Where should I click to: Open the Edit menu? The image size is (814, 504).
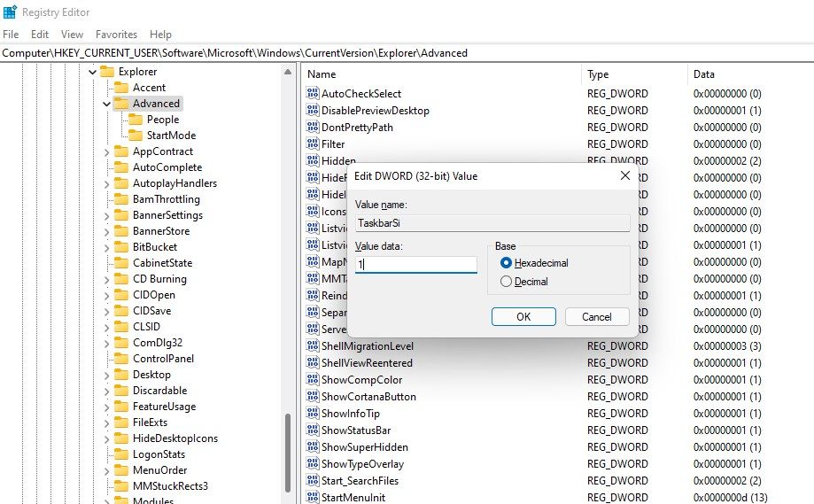click(40, 35)
